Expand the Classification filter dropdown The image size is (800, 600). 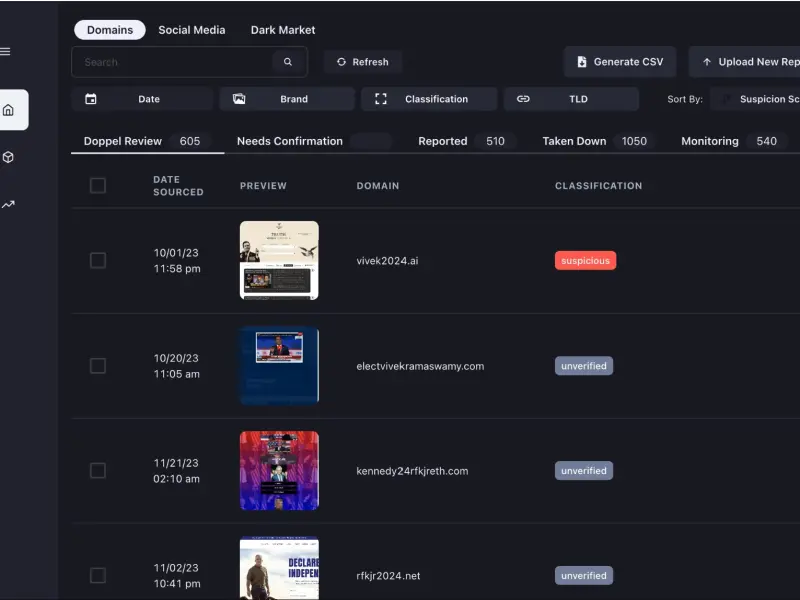pos(429,99)
